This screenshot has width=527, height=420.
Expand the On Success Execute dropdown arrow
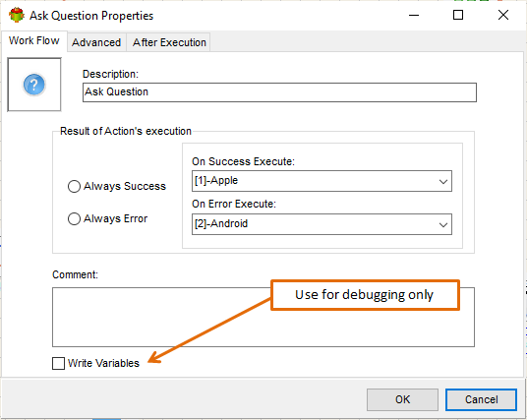(x=443, y=182)
